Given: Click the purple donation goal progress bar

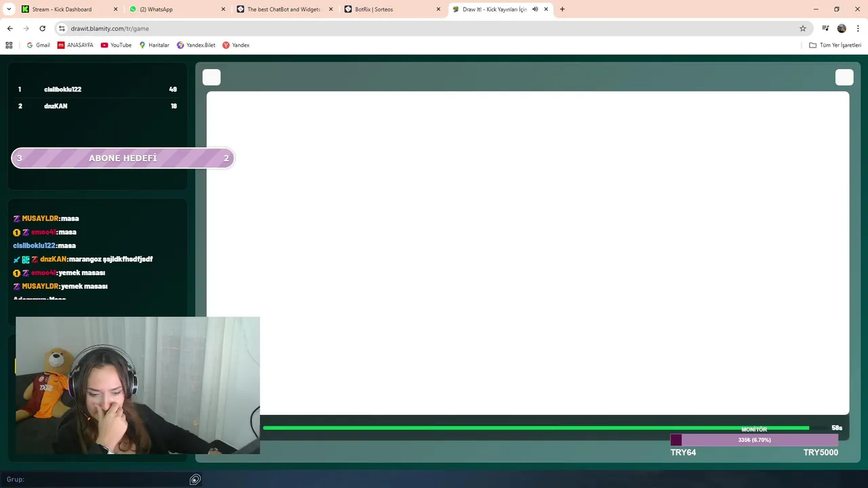Looking at the screenshot, I should pyautogui.click(x=754, y=440).
